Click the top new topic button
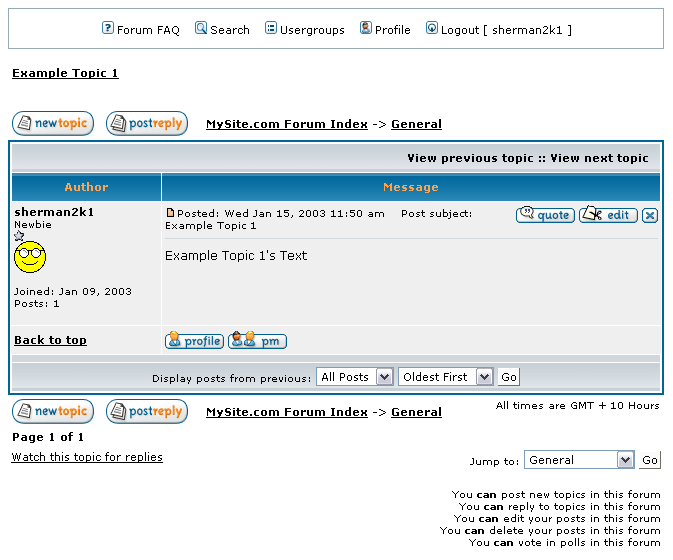Viewport: 673px width, 560px height. [x=53, y=124]
